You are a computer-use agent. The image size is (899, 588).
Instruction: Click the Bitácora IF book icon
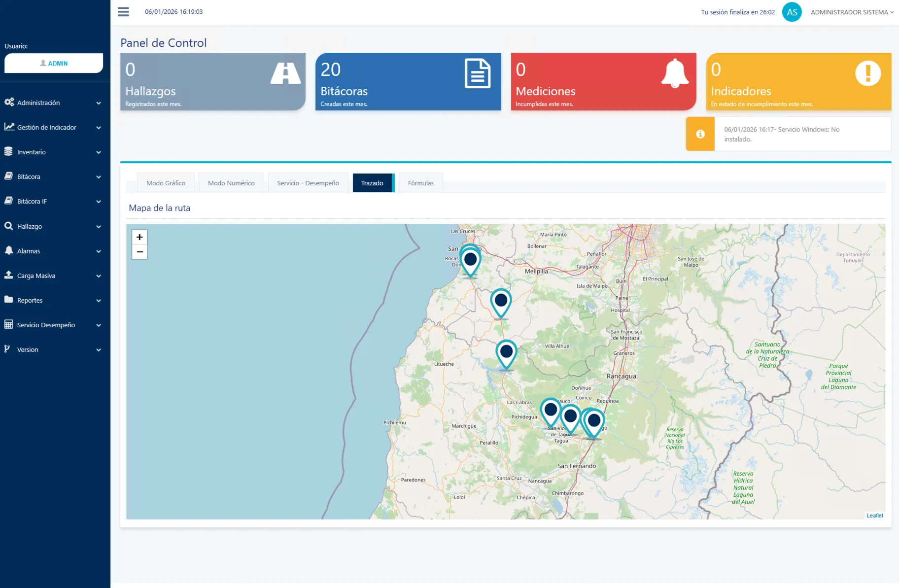[x=8, y=201]
